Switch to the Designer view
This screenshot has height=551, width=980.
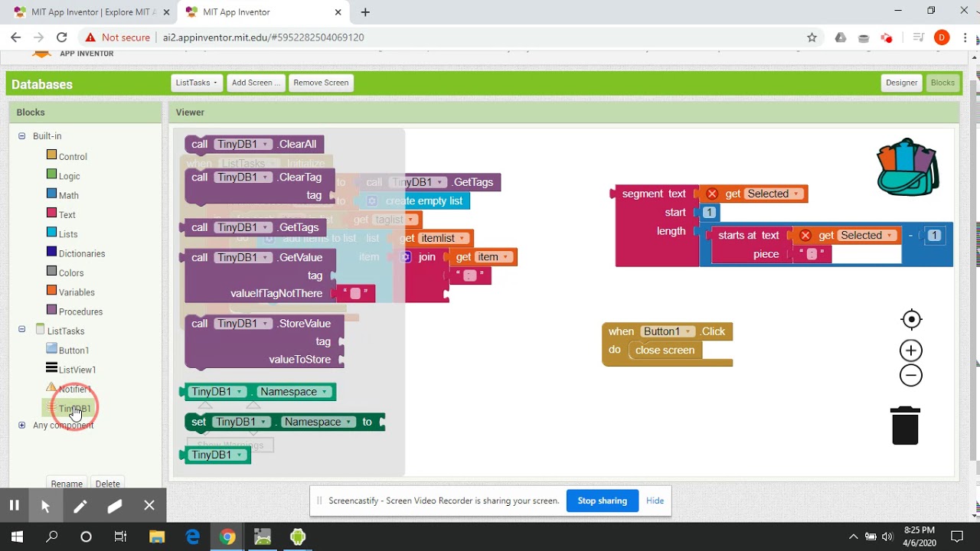click(x=901, y=83)
